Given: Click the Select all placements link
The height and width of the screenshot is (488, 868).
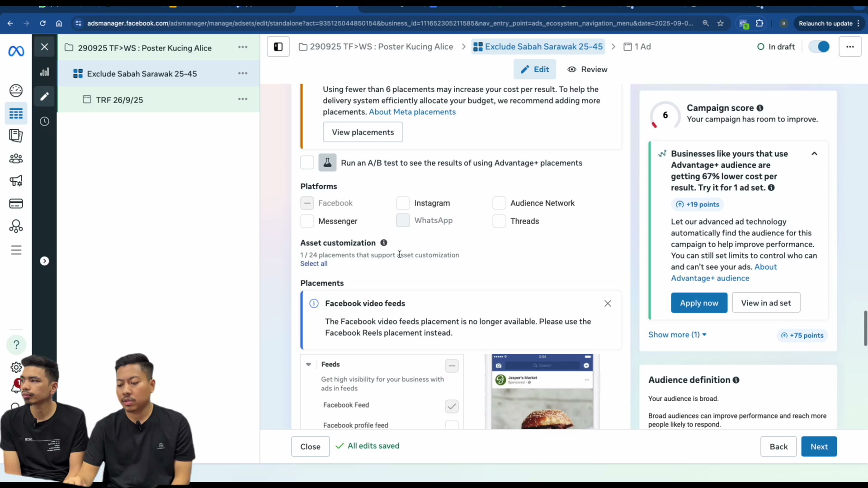Looking at the screenshot, I should click(x=314, y=264).
